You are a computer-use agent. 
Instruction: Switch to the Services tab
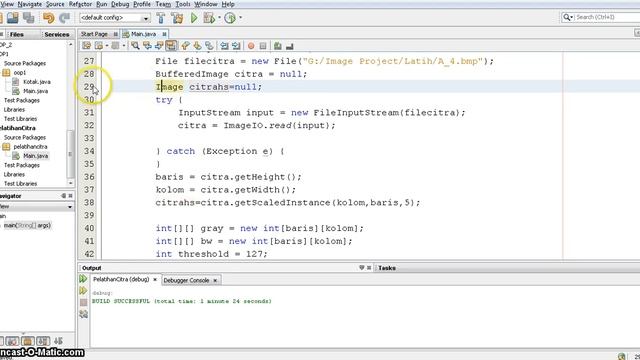(x=57, y=35)
